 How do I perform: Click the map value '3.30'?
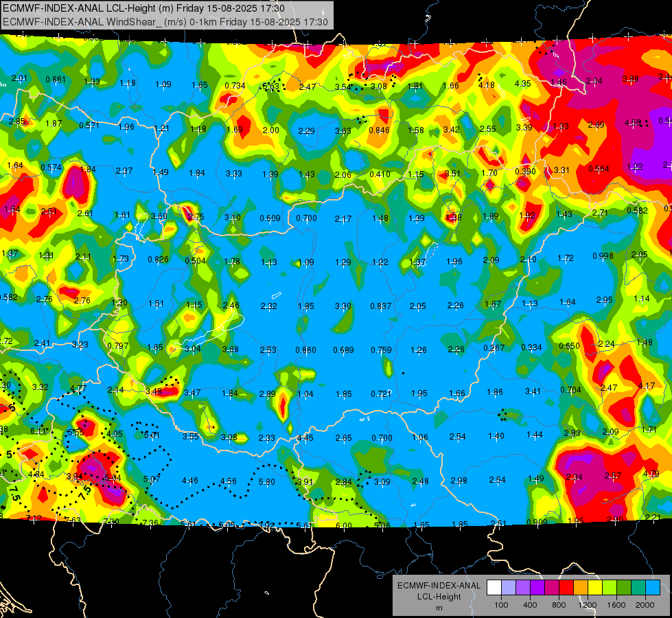[x=343, y=306]
